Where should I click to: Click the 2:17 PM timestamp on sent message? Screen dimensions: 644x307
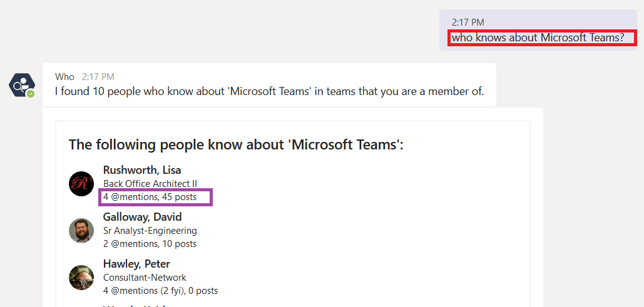coord(468,23)
